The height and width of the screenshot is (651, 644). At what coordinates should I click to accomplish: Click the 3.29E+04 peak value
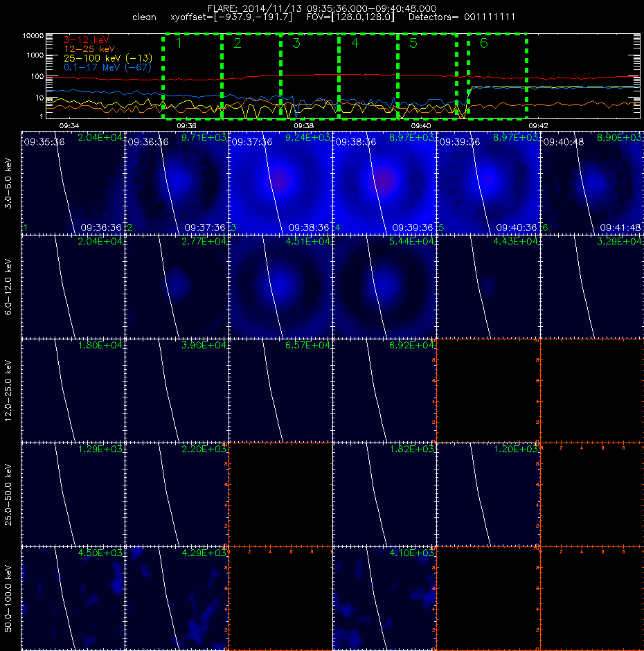619,241
